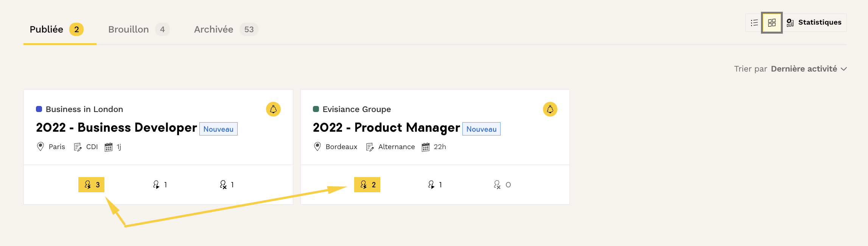View rejected candidates icon on Product Manager
This screenshot has width=868, height=246.
[x=497, y=185]
